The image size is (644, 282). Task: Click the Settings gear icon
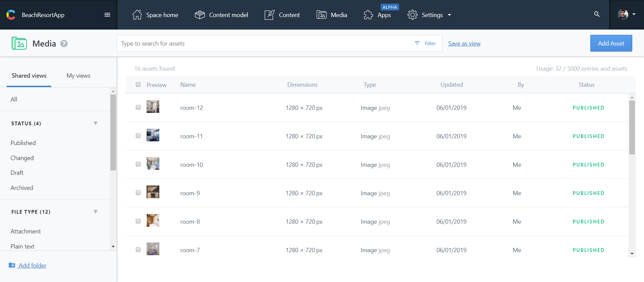pos(412,15)
